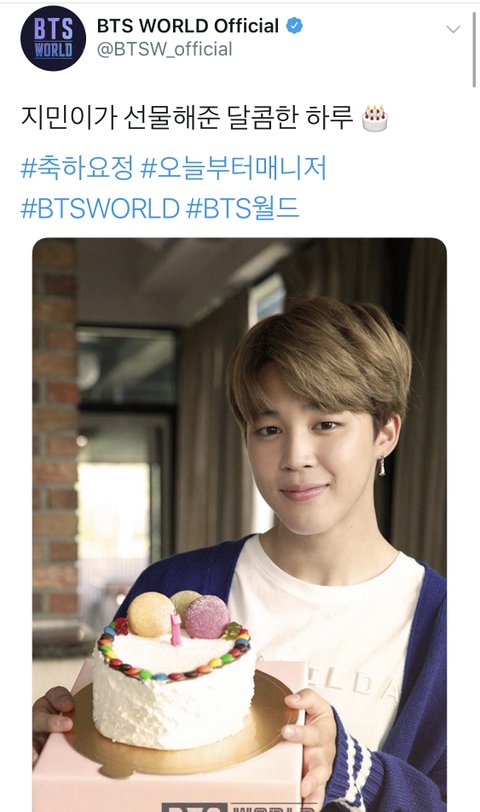480x812 pixels.
Task: Visit the @BTSW_official handle
Action: point(165,49)
